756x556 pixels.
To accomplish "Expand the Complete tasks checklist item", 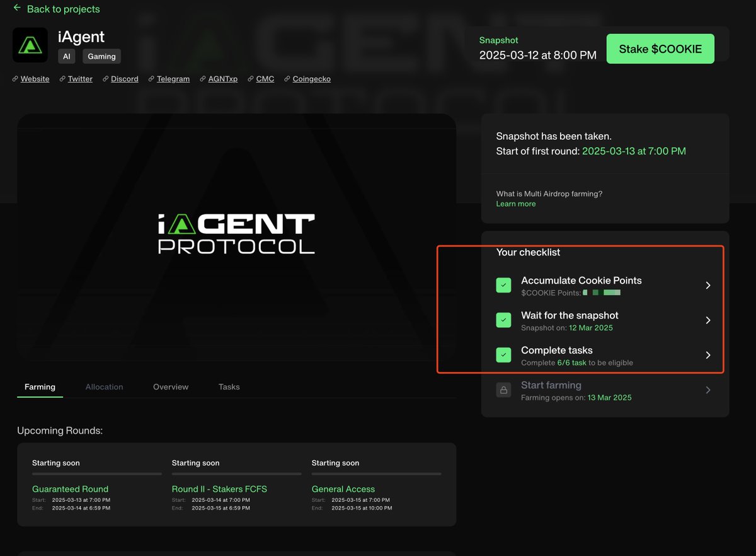I will [708, 356].
